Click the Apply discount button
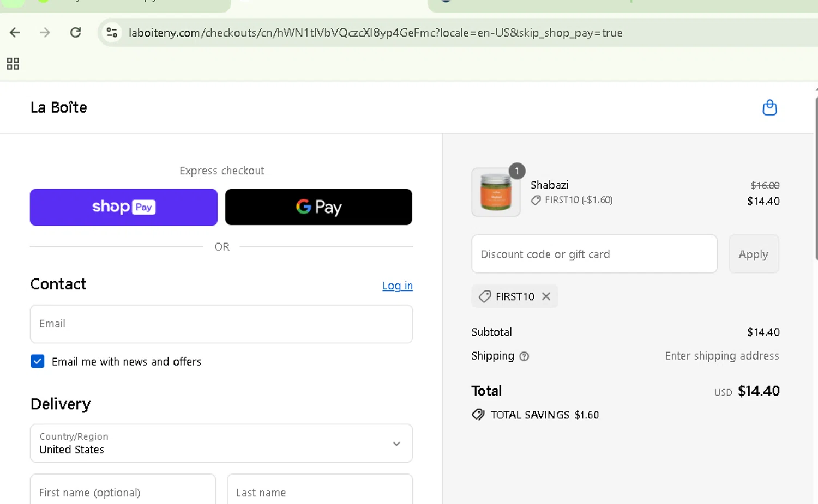Screen dimensions: 818x504 click(754, 254)
